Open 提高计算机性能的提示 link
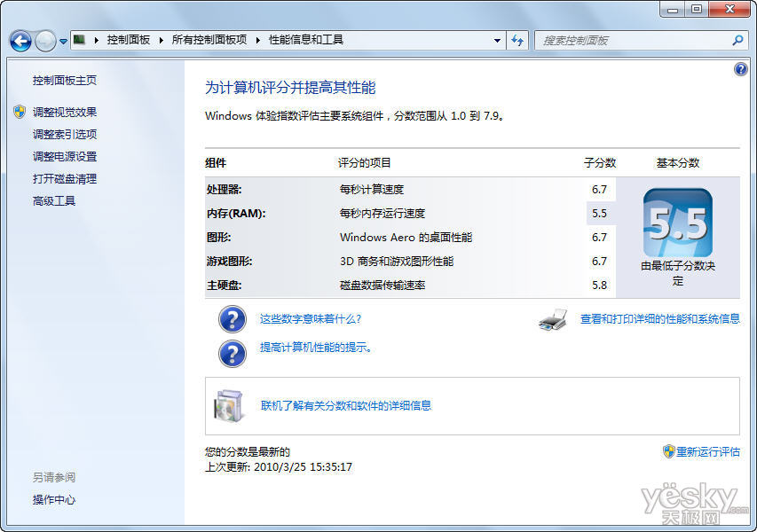This screenshot has height=532, width=757. (316, 348)
